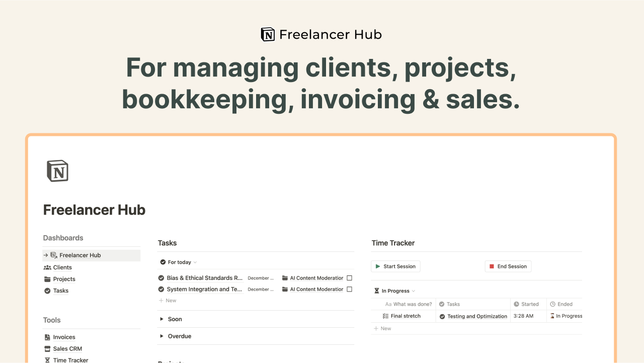Click the Start Session button
Image resolution: width=644 pixels, height=363 pixels.
click(x=395, y=266)
